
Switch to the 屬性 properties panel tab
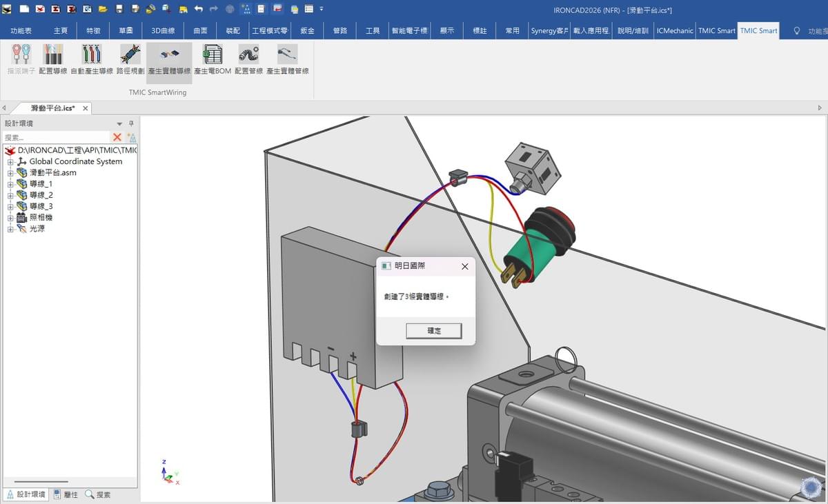click(x=66, y=494)
